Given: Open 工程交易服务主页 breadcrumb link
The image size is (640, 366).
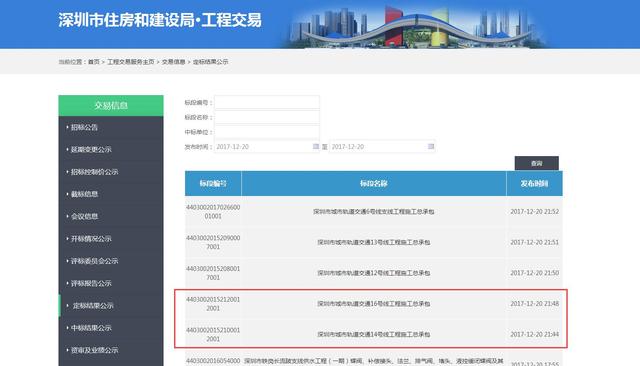Looking at the screenshot, I should (x=131, y=62).
